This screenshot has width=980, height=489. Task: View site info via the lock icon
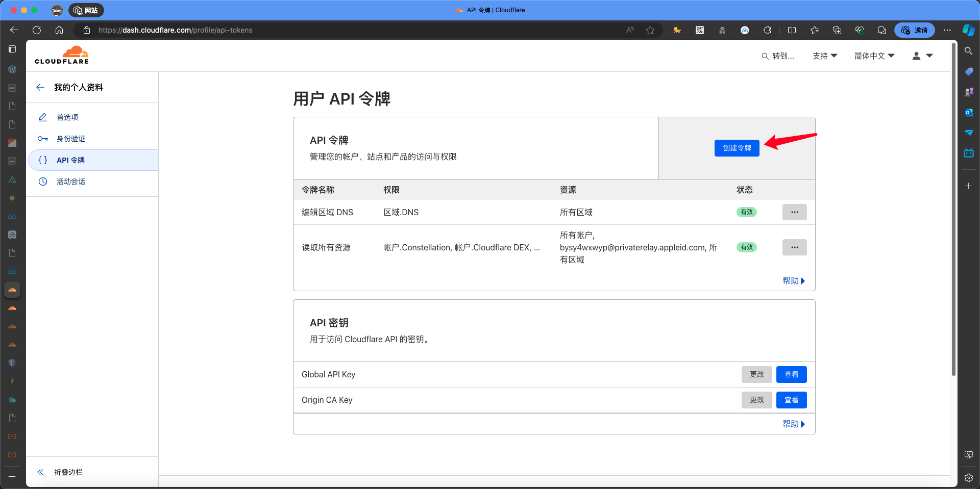(87, 30)
